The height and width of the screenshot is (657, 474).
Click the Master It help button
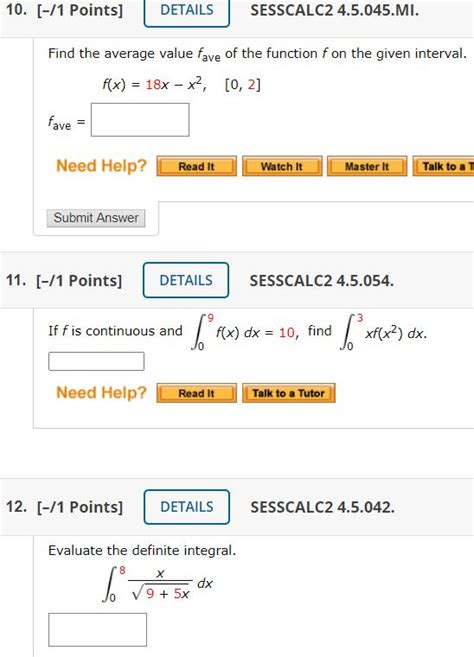point(367,166)
